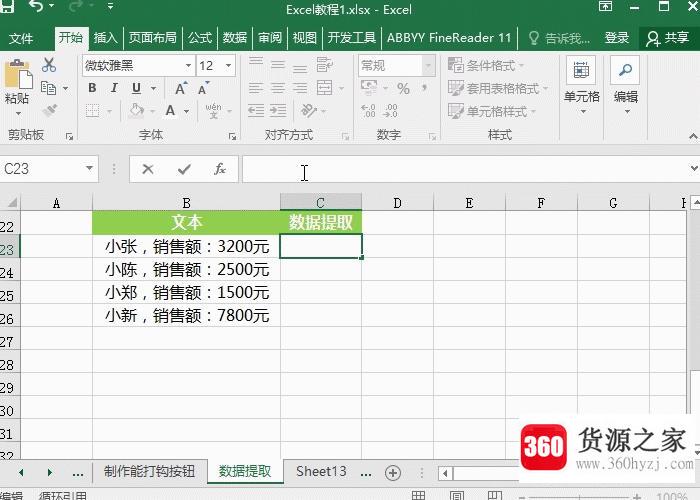
Task: Open the 文件 File tab
Action: click(21, 38)
